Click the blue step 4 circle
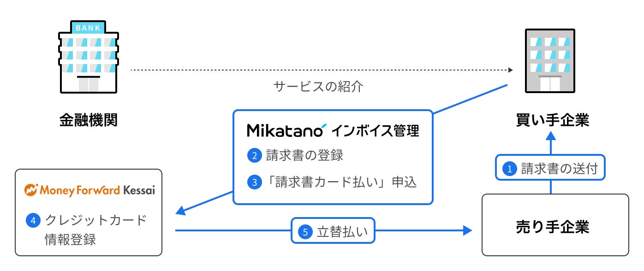This screenshot has height=271, width=644. point(33,220)
